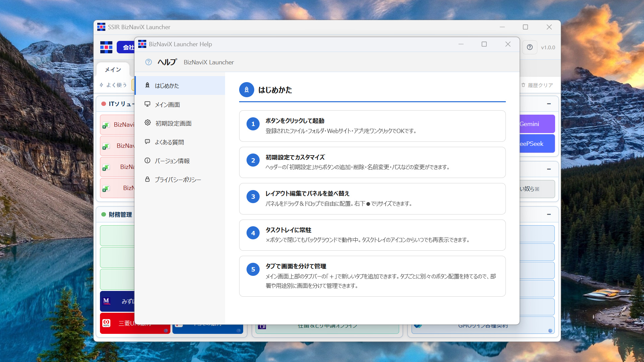
Task: Minimize the BizNaviX Launcher Help window
Action: click(461, 44)
